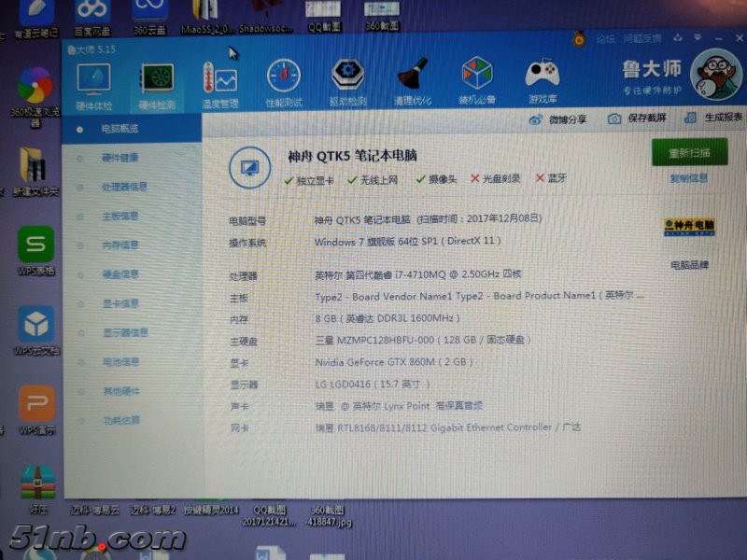747x560 pixels.
Task: Click the Nvidia GeForce GTX 860M value
Action: click(x=393, y=362)
